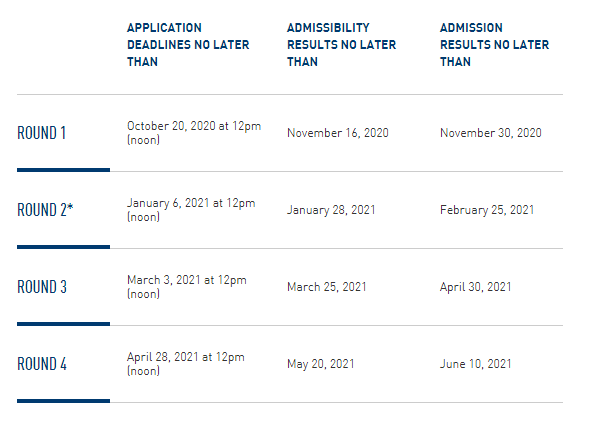
Task: Click the November 16, 2020 admissibility date
Action: [x=338, y=133]
